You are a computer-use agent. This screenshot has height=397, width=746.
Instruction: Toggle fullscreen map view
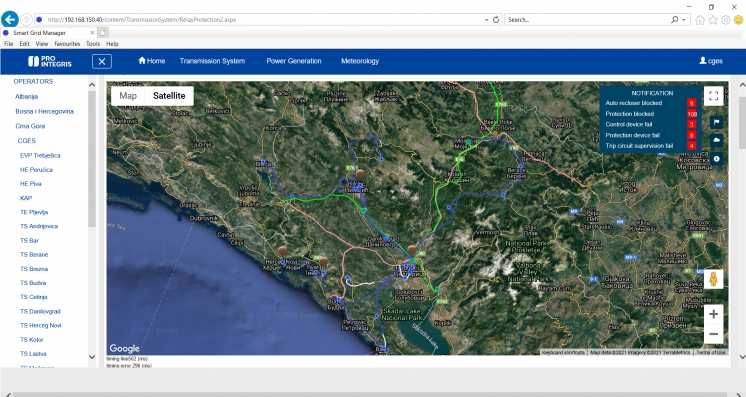click(713, 96)
